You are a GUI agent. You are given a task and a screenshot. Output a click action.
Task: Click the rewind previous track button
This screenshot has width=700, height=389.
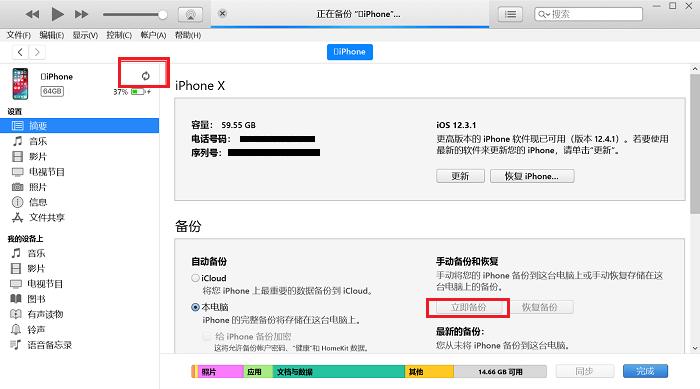click(32, 14)
